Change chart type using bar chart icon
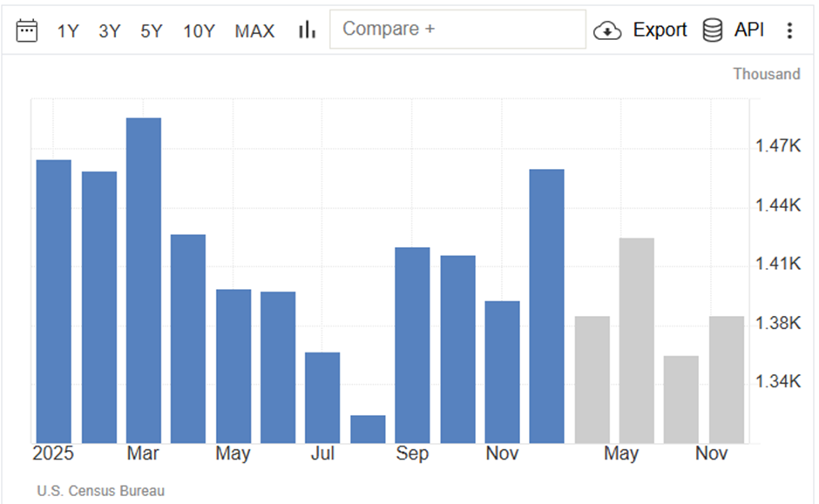The width and height of the screenshot is (819, 504). [307, 30]
